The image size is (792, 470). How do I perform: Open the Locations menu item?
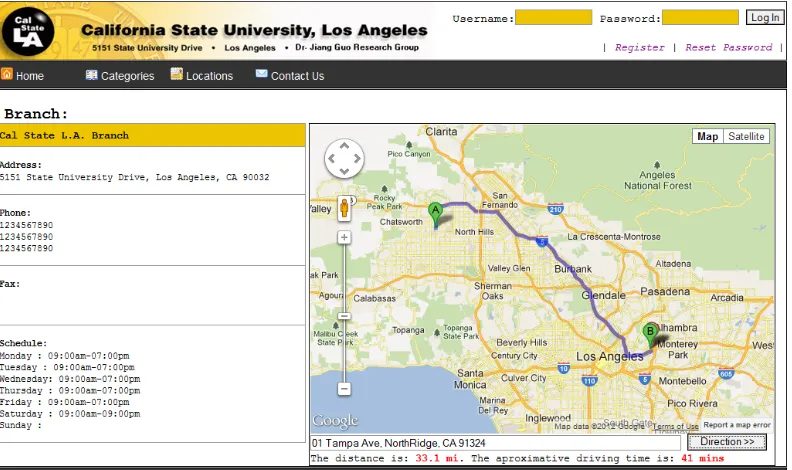click(x=209, y=76)
